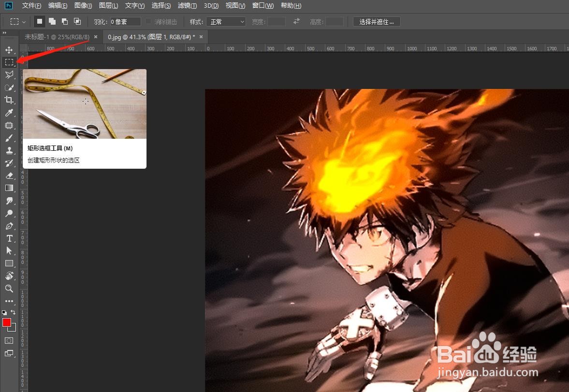Select the Rectangle shape tool
The image size is (569, 392).
(x=9, y=263)
